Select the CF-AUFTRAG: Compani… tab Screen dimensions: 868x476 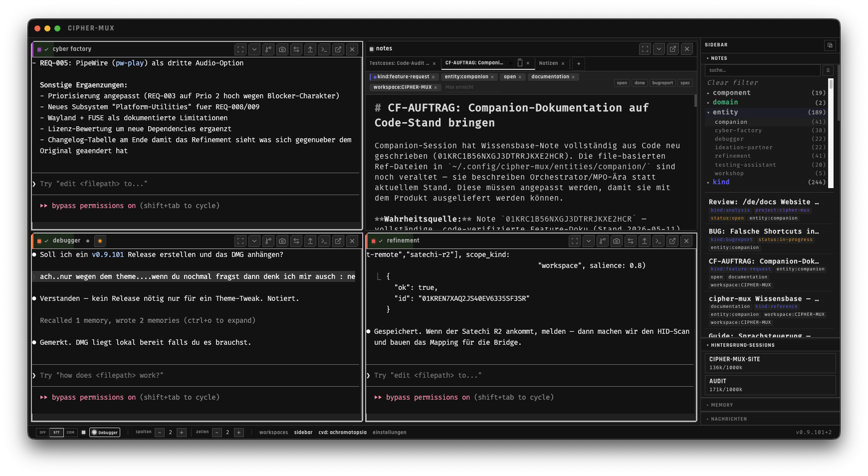tap(474, 63)
